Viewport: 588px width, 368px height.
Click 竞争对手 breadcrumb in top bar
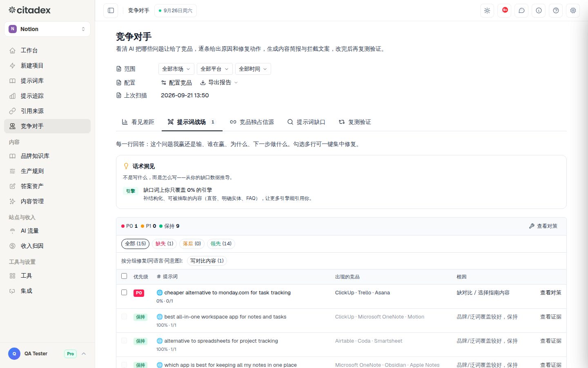click(x=138, y=11)
